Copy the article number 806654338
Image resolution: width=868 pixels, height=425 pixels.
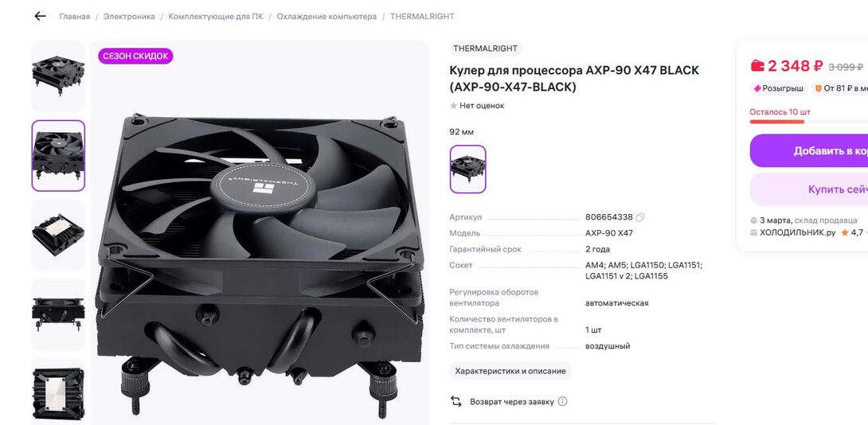(x=640, y=217)
